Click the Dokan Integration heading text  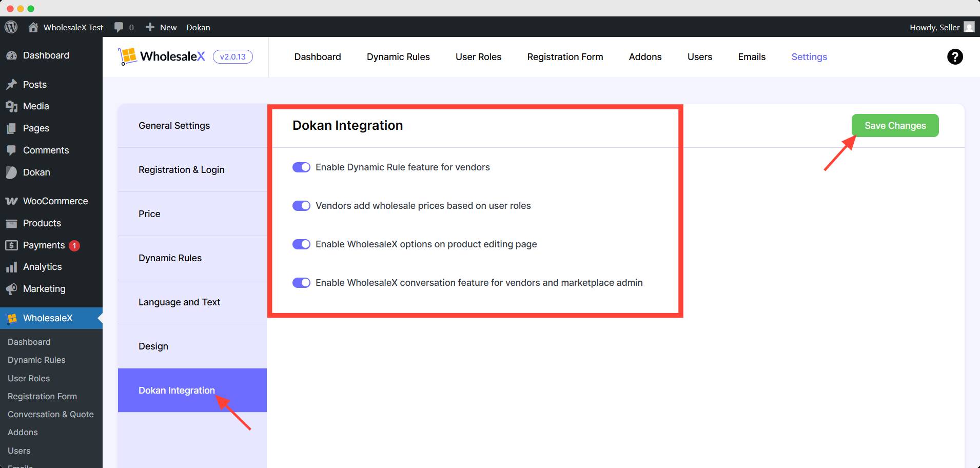point(347,126)
